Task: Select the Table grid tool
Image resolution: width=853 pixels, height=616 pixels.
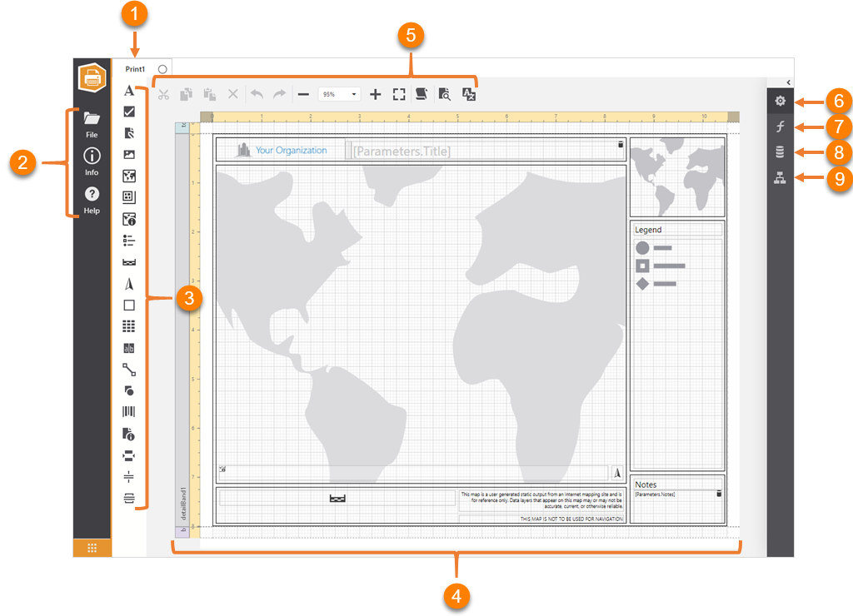Action: click(x=128, y=326)
